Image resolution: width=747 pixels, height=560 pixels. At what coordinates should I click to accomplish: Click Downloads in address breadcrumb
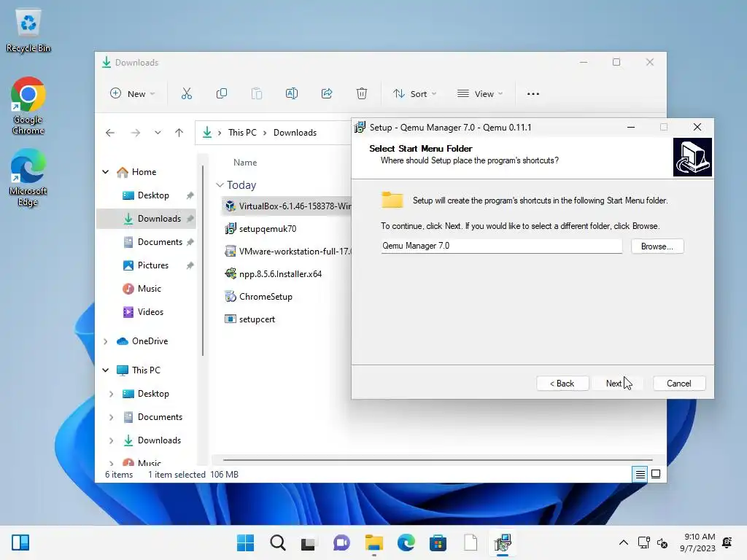pyautogui.click(x=295, y=133)
